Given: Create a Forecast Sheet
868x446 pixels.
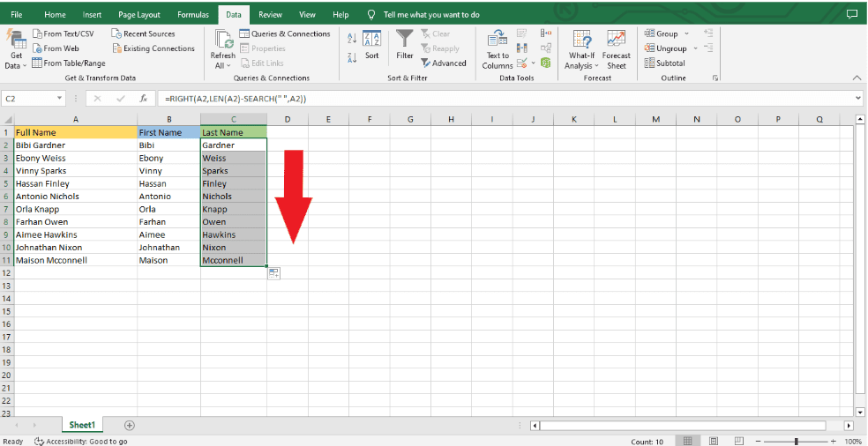Looking at the screenshot, I should click(617, 49).
